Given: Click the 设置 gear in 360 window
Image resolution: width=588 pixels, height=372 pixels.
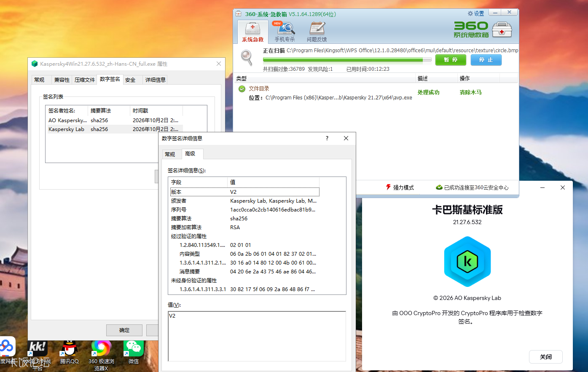Looking at the screenshot, I should (x=476, y=13).
